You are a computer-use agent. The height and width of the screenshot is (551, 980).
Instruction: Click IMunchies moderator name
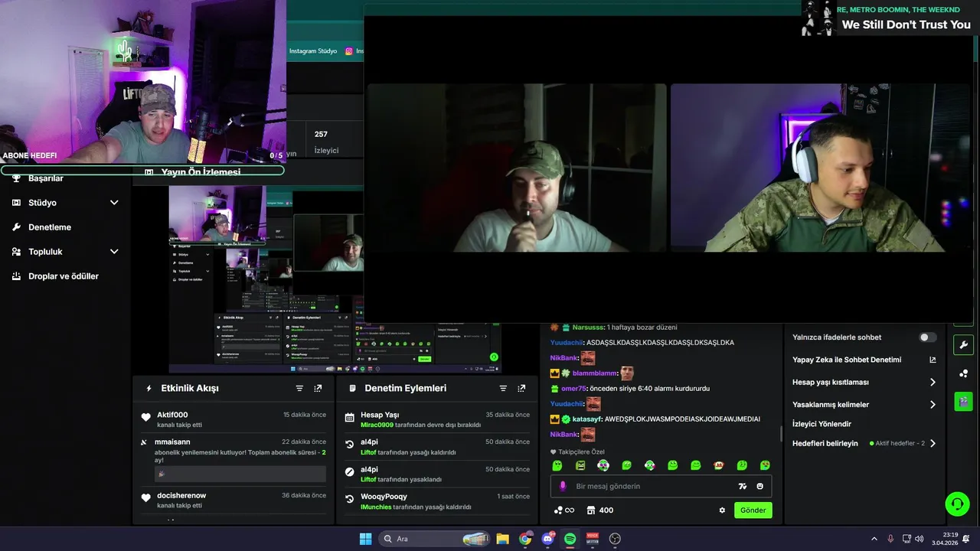click(377, 507)
